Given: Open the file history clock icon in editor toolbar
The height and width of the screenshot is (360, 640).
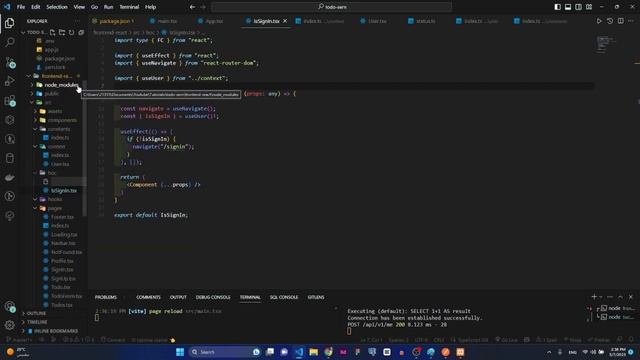Looking at the screenshot, I should point(610,21).
